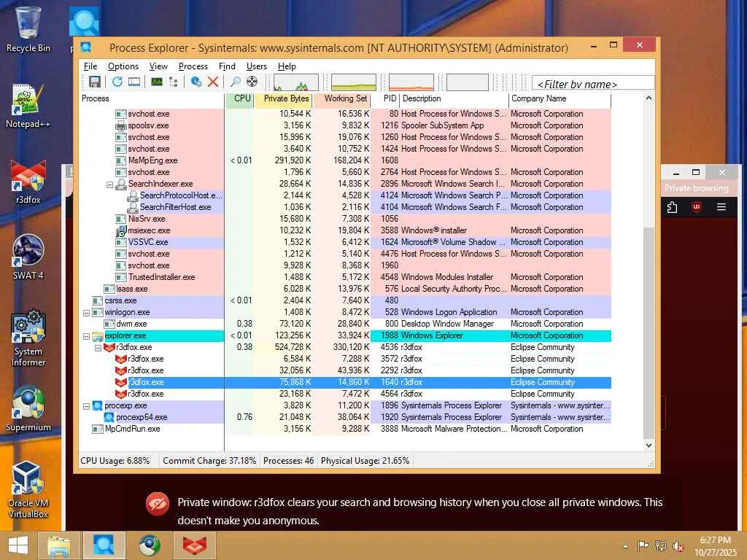
Task: Select the VSSVC.exe process row
Action: [345, 242]
